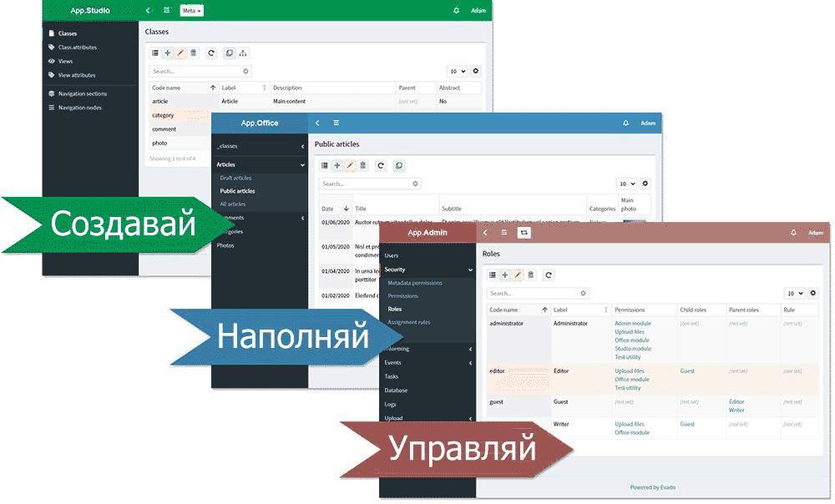Click the add (plus) icon in Classes toolbar
835x504 pixels.
tap(167, 53)
